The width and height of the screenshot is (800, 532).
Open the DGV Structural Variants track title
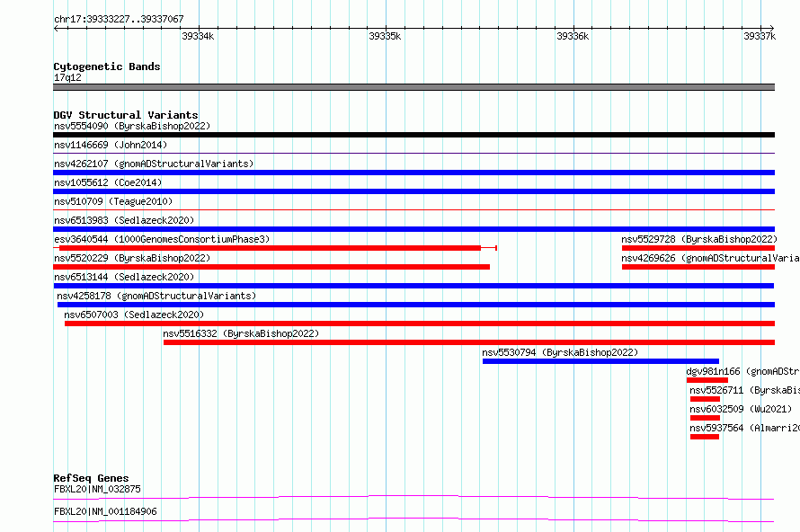[126, 115]
